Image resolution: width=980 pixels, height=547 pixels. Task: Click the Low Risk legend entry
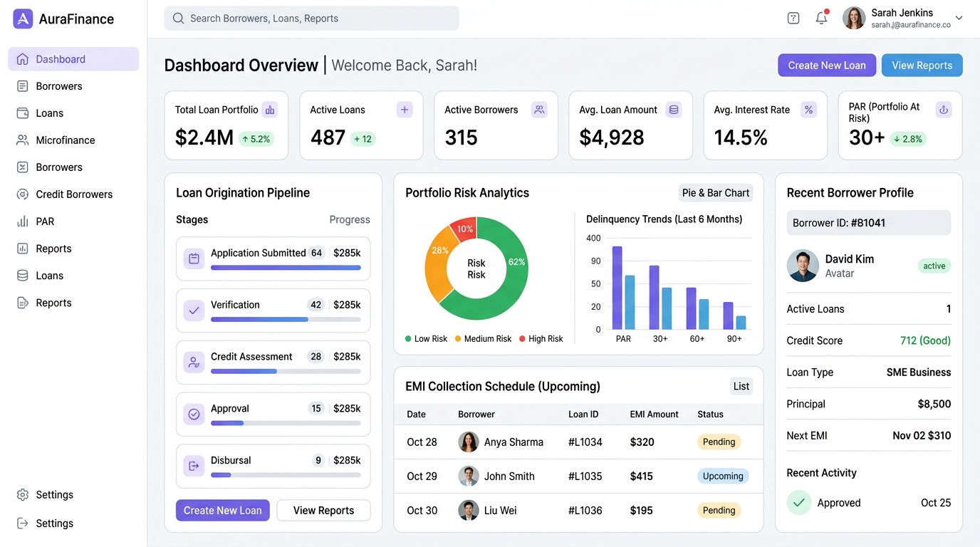tap(426, 339)
